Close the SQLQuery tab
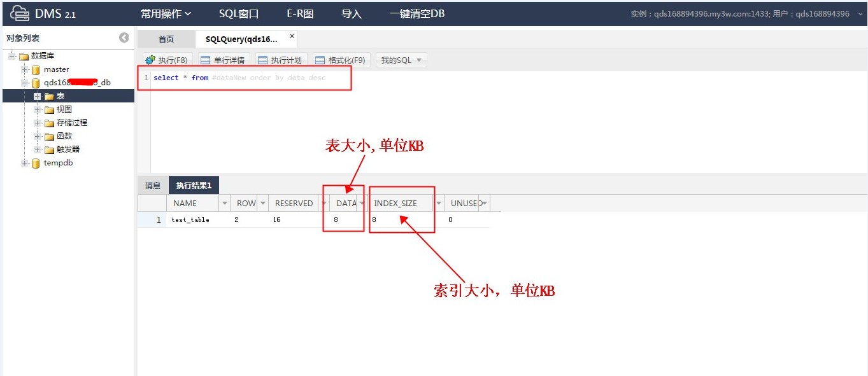 (292, 37)
